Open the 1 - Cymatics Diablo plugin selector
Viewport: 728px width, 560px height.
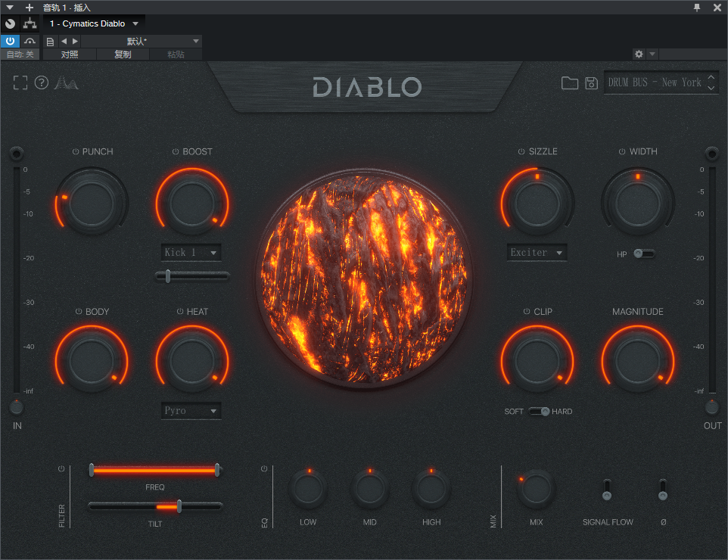click(x=95, y=23)
